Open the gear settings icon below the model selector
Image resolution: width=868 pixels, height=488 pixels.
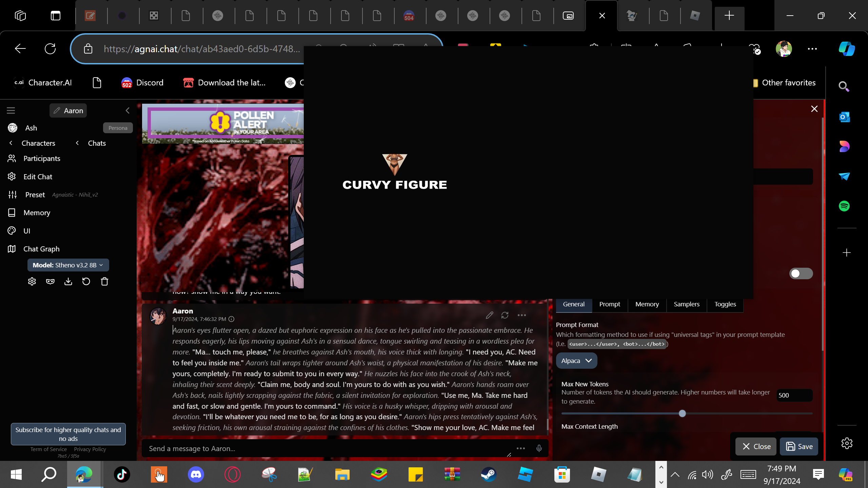click(32, 281)
